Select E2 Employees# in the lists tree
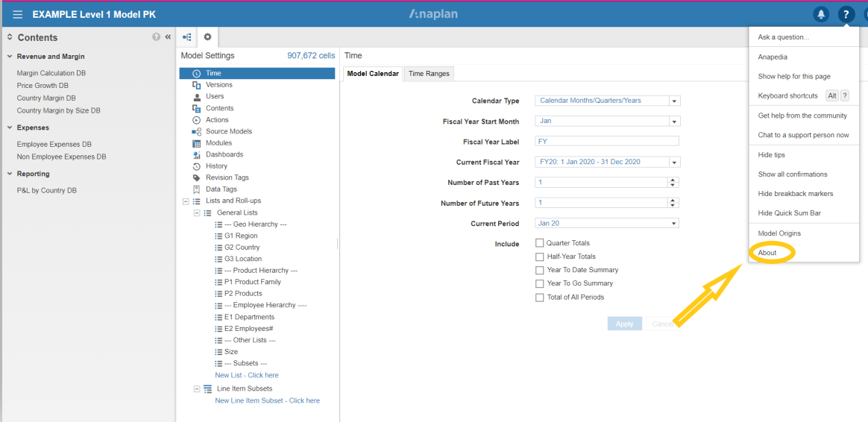Image resolution: width=868 pixels, height=422 pixels. (249, 328)
